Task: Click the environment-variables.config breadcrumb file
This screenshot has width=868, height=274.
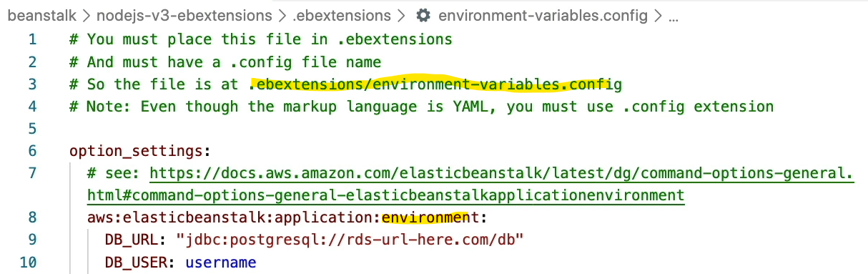Action: click(543, 15)
